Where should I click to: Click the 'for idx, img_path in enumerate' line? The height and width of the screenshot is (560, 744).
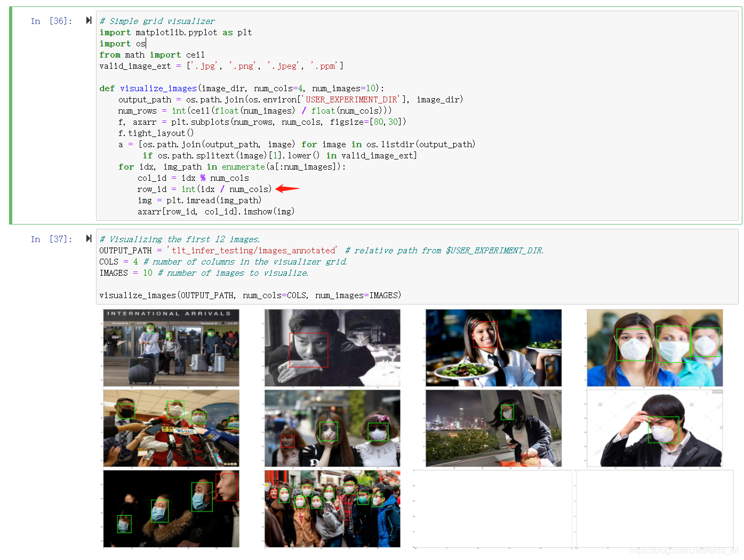[x=232, y=167]
